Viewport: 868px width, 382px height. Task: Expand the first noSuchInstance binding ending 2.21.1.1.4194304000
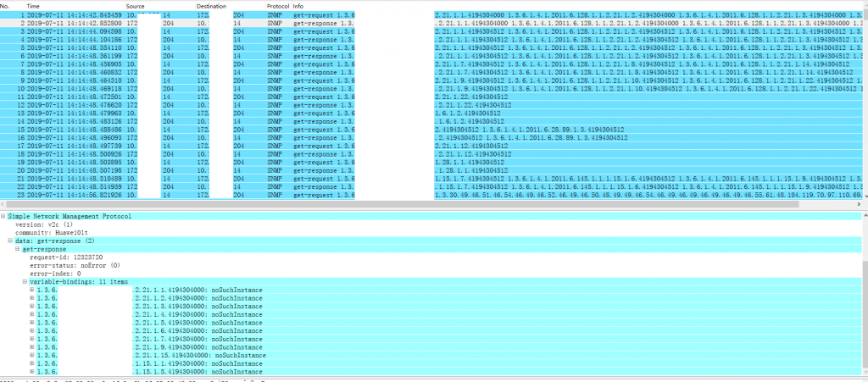coord(31,290)
